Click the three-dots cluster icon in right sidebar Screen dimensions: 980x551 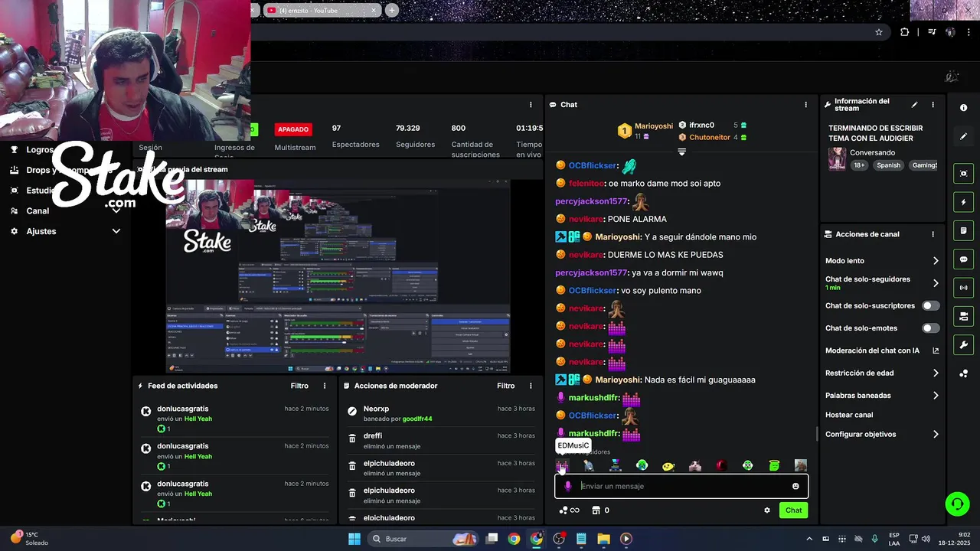963,373
